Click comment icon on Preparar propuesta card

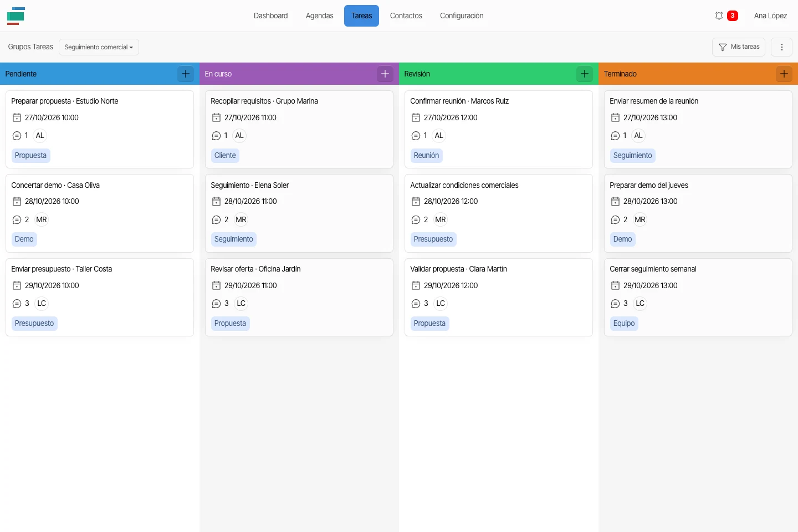click(x=17, y=136)
